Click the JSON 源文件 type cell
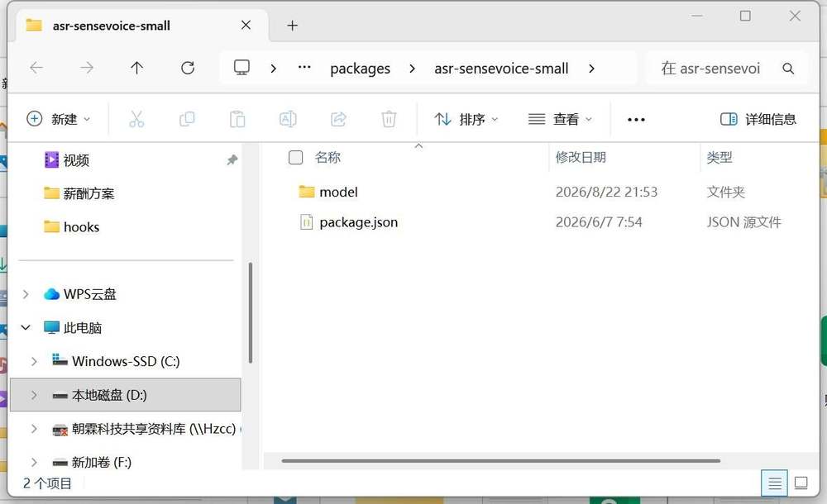Image resolution: width=827 pixels, height=504 pixels. click(743, 222)
